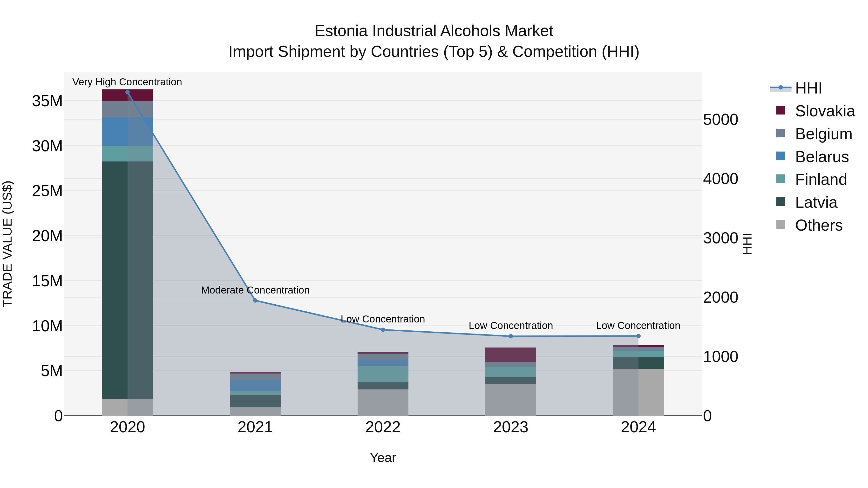Click the 3000 tick on HHI axis
The width and height of the screenshot is (868, 488).
click(721, 238)
